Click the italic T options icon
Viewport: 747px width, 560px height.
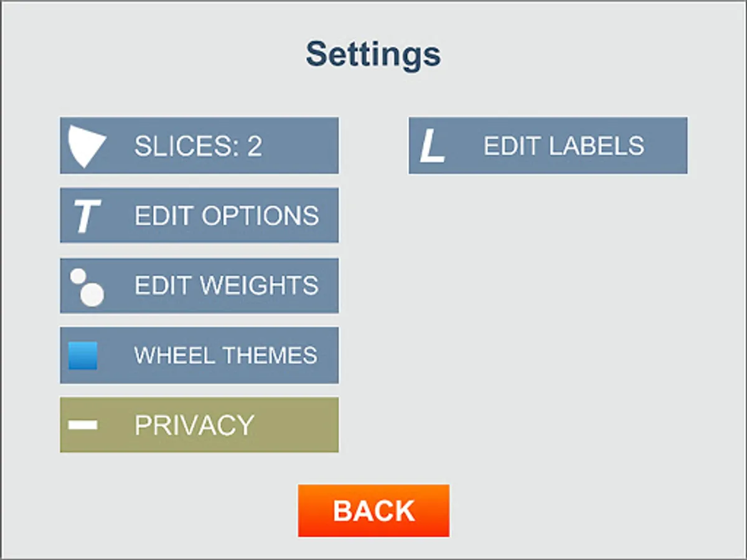86,216
